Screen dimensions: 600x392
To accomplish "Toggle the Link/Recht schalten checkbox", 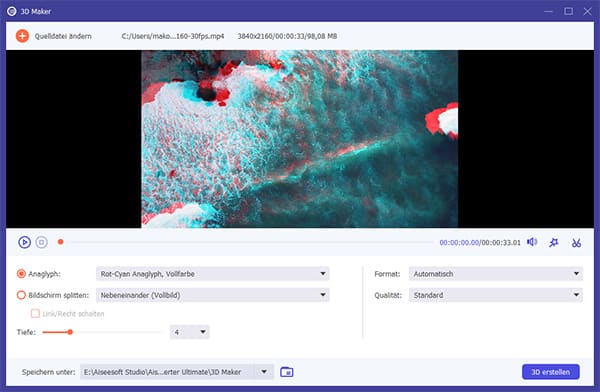I will pos(35,314).
